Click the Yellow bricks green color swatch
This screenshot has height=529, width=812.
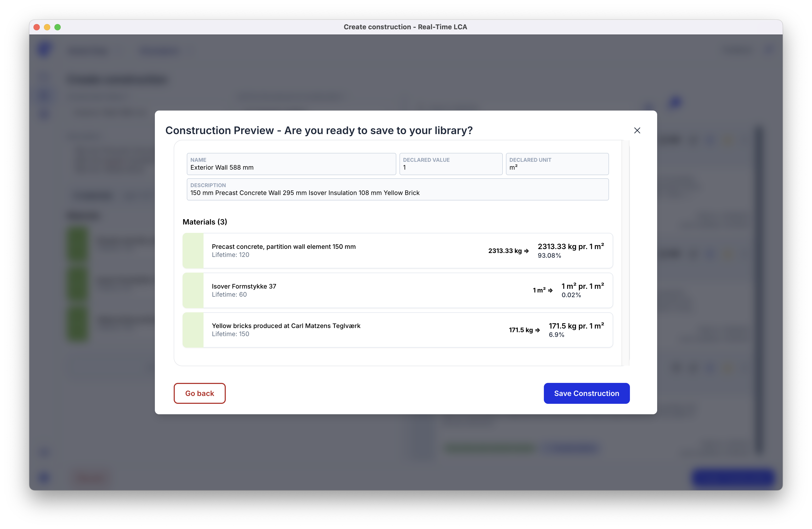point(193,330)
